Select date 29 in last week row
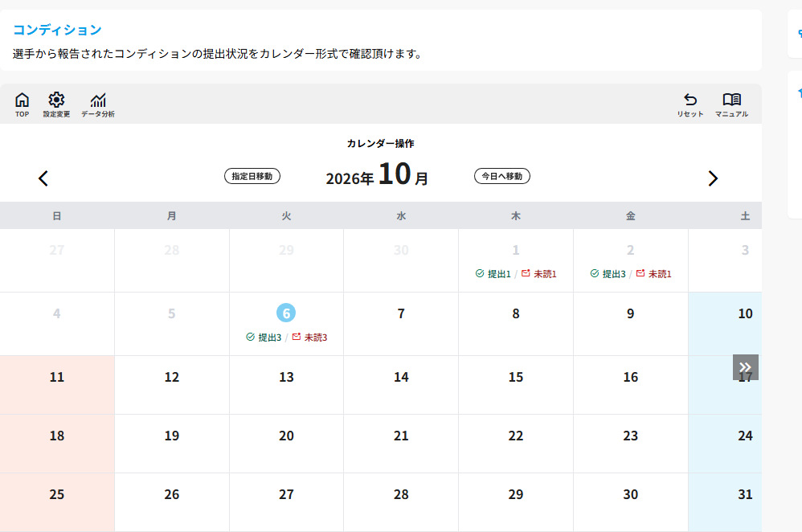Viewport: 802px width, 532px height. click(x=516, y=495)
